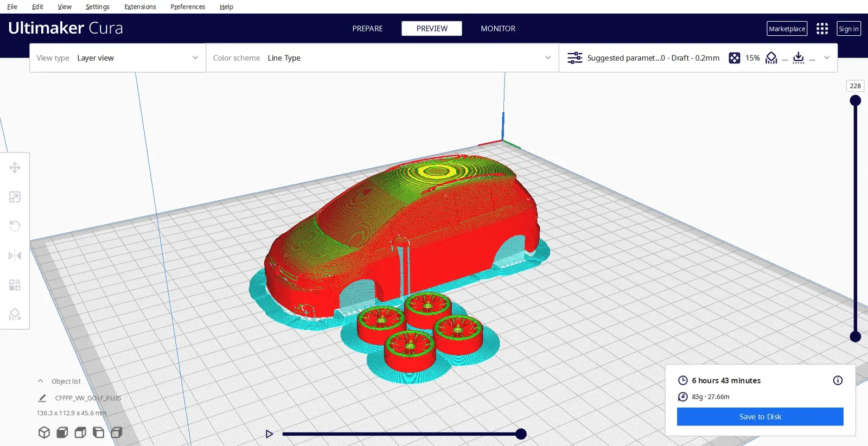Screen dimensions: 868x446
Task: Click the pencil icon next to CFFFP_VW_GOLF_PLUS
Action: tap(42, 398)
